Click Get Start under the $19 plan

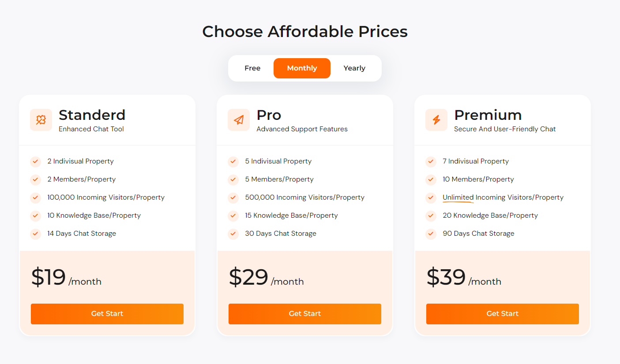tap(107, 314)
